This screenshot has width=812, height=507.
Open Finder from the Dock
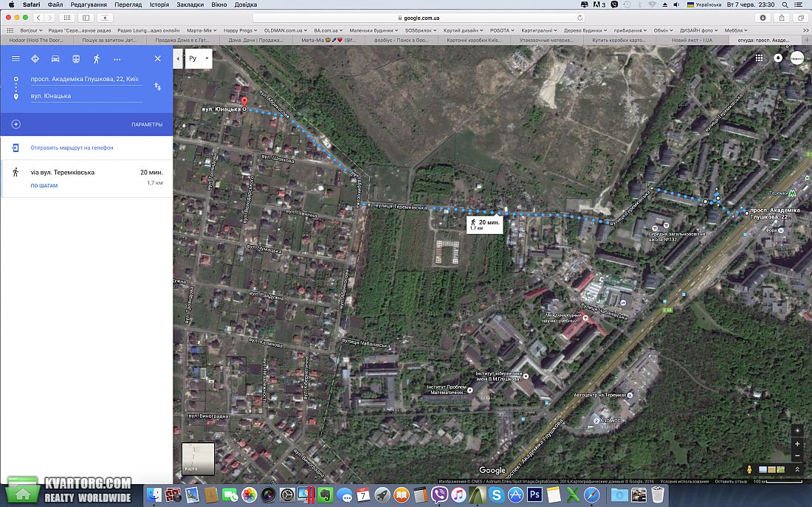(x=154, y=495)
